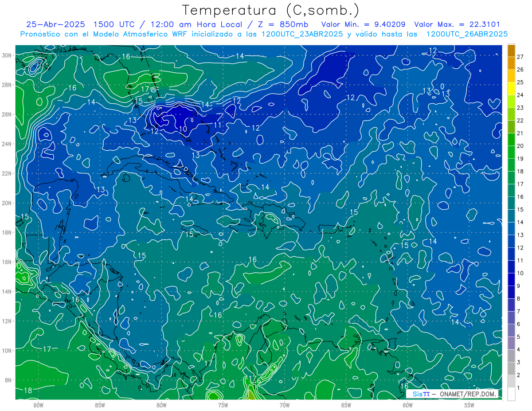The height and width of the screenshot is (411, 532).
Task: Click the "26N" latitude axis label
Action: pyautogui.click(x=7, y=114)
